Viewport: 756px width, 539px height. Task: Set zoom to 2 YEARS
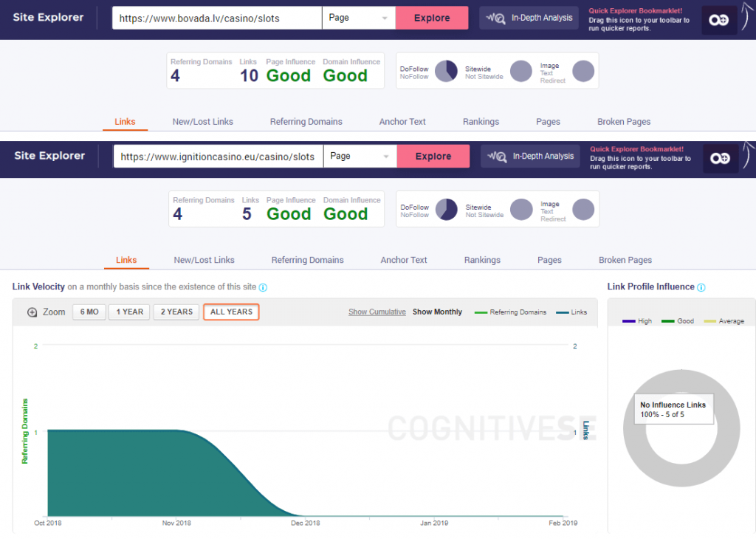[176, 312]
